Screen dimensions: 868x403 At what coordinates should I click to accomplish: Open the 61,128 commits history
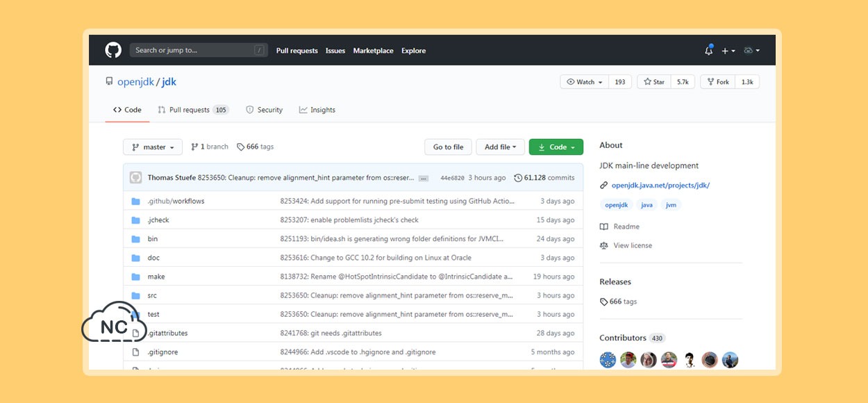point(544,178)
